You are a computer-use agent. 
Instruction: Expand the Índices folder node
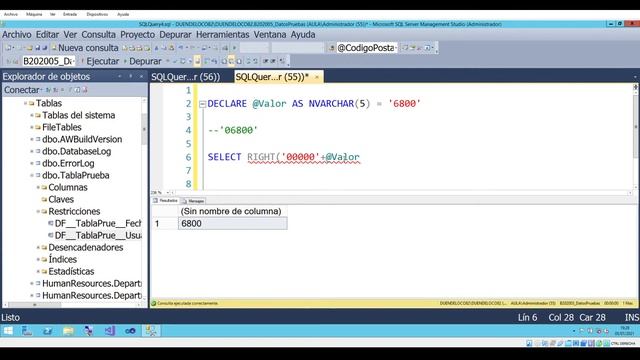[x=38, y=260]
